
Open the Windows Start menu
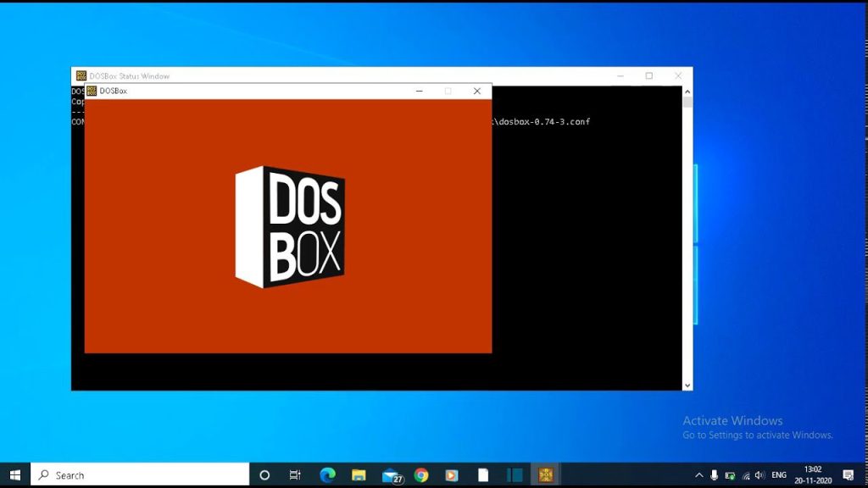(x=14, y=474)
